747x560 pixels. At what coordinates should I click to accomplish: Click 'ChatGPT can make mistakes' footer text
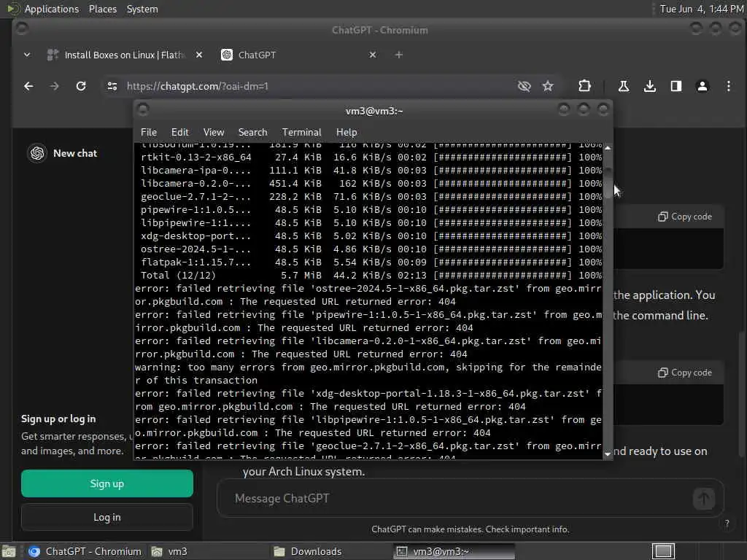pyautogui.click(x=471, y=529)
